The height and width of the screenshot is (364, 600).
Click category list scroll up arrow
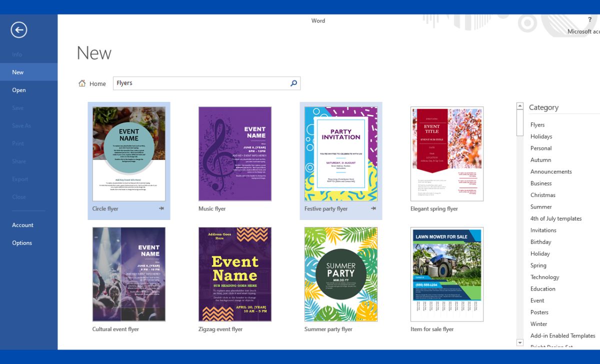pos(520,105)
